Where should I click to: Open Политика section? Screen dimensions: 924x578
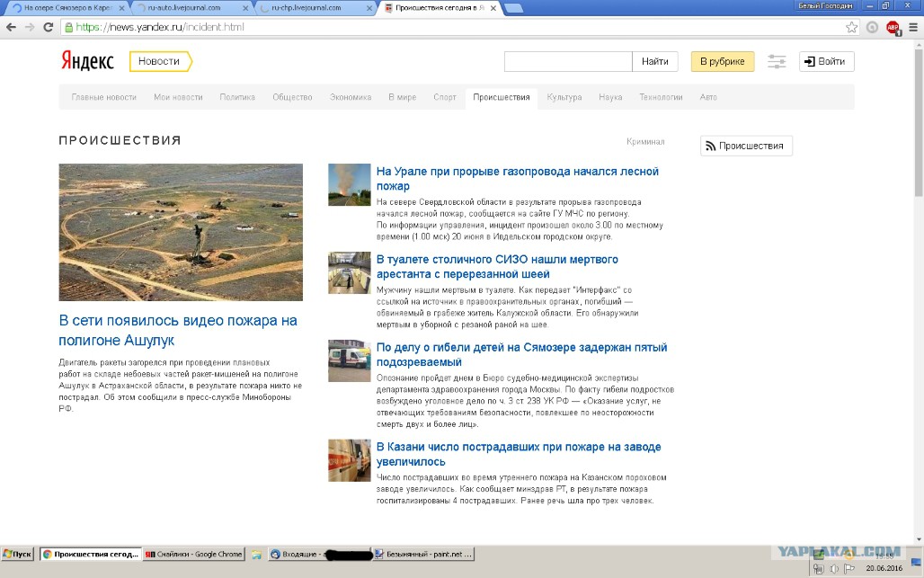click(237, 97)
